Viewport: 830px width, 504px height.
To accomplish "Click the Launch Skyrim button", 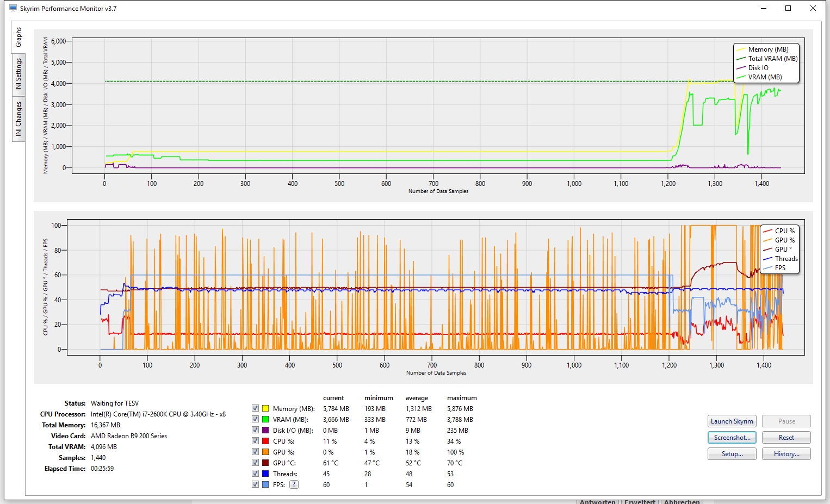I will pos(732,421).
